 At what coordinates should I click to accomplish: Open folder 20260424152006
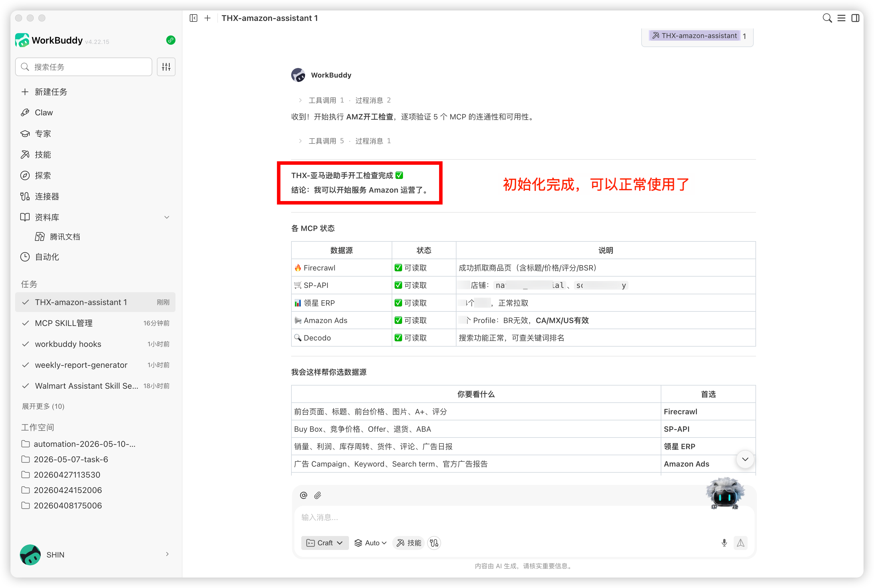click(62, 490)
